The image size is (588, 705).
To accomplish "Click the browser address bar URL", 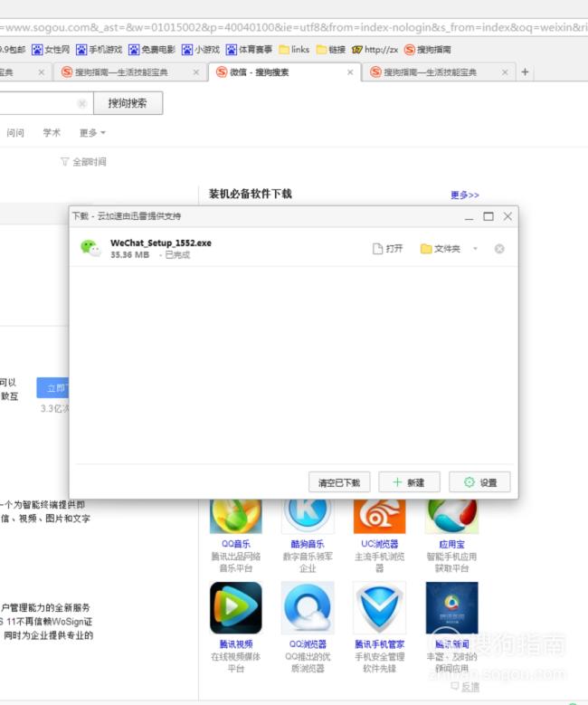I will coord(294,27).
